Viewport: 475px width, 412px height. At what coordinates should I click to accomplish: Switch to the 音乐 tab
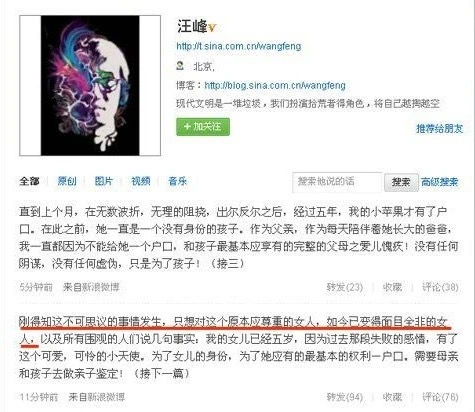click(177, 181)
